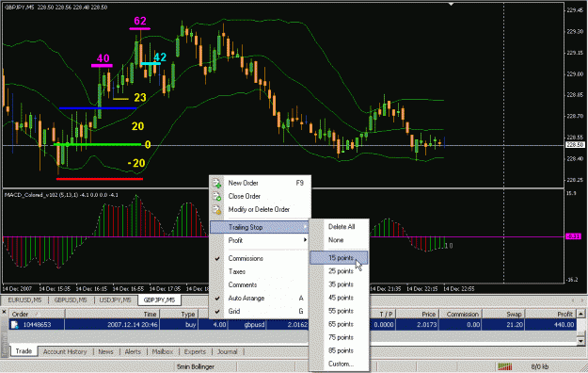Click the 228.50 current price label
588x373 pixels.
pyautogui.click(x=575, y=145)
